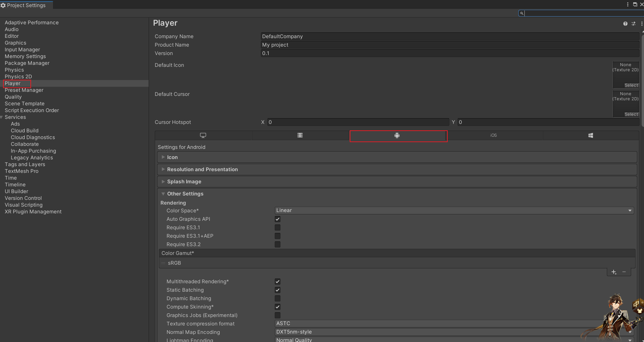Toggle Multithreaded Rendering checkbox
The width and height of the screenshot is (644, 342).
coord(277,282)
